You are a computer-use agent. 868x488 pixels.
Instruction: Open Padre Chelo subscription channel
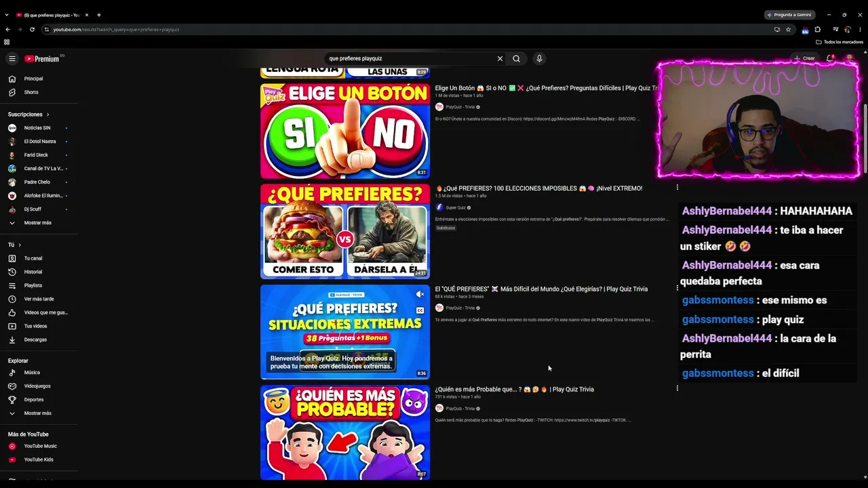pos(39,182)
